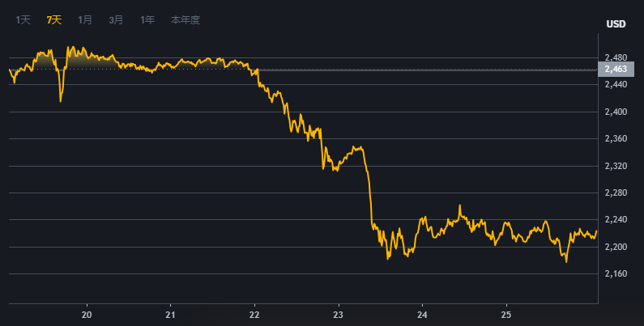Click the USD currency label

point(616,24)
